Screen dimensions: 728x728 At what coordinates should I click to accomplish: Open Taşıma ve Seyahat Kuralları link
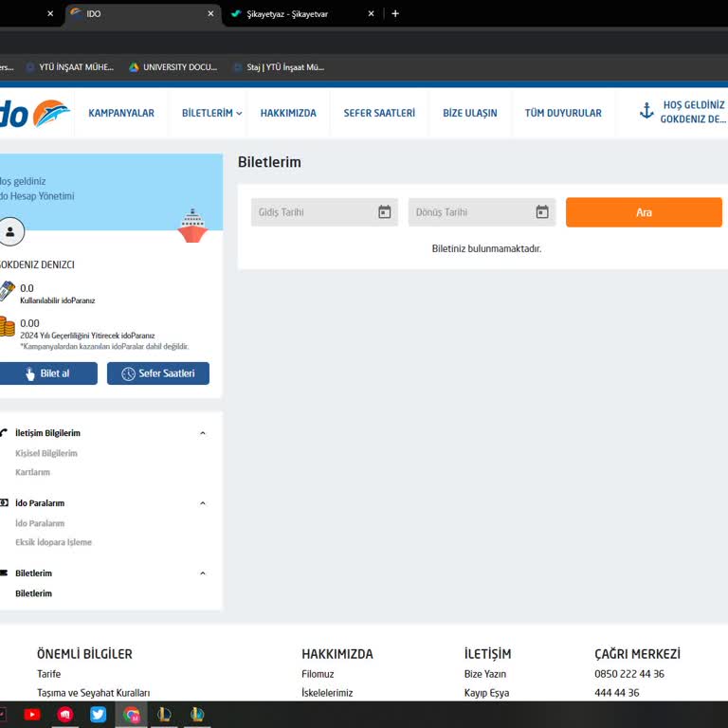coord(93,693)
